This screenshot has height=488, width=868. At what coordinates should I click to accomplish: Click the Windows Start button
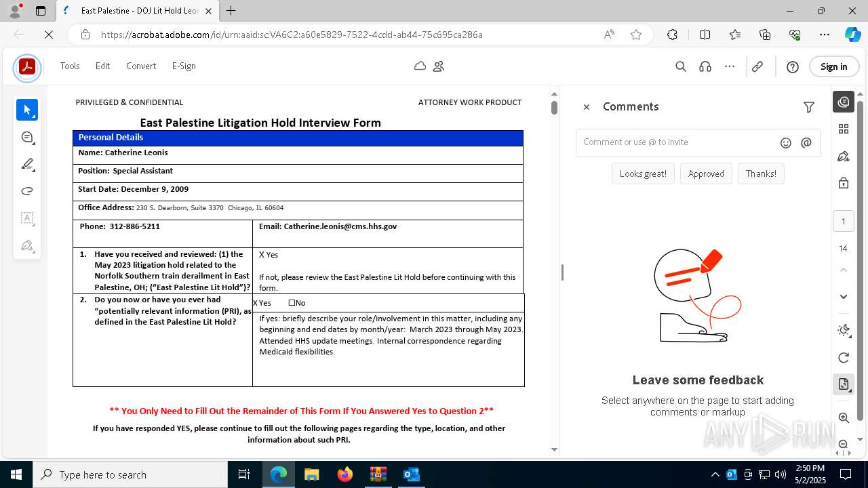tap(16, 474)
